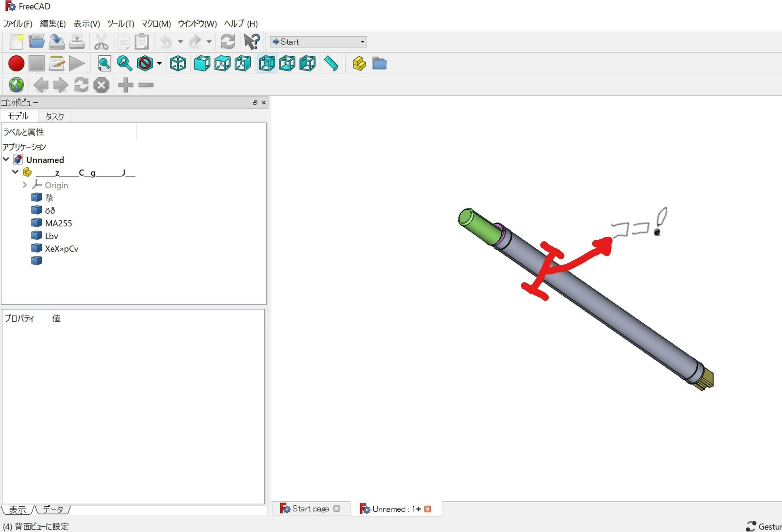Open the draw style dropdown arrow
782x532 pixels.
click(x=159, y=63)
